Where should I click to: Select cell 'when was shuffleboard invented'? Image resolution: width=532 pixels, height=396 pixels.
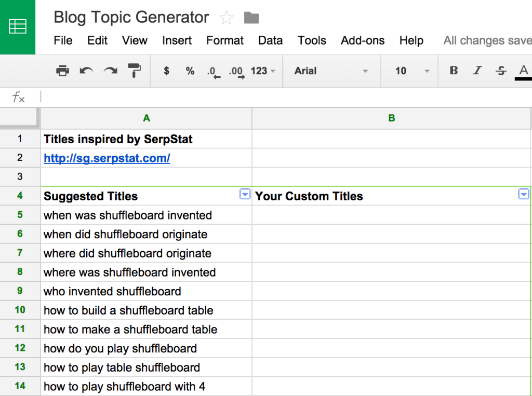click(146, 215)
